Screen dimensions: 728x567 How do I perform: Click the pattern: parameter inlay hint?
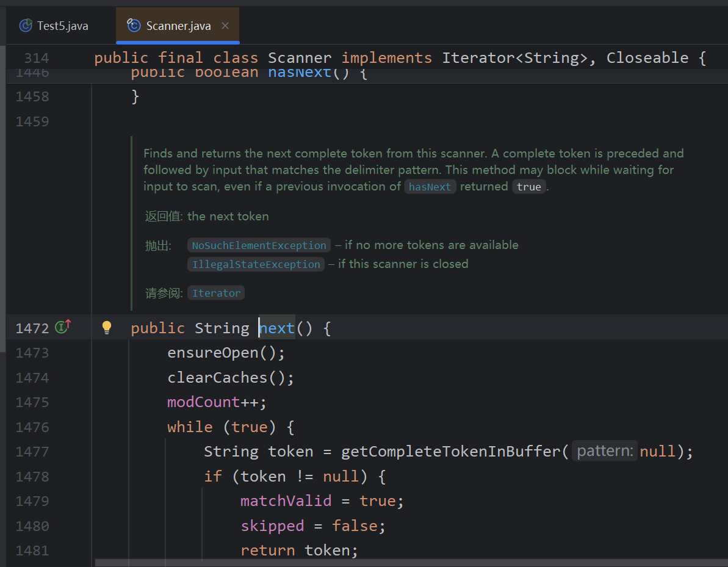point(605,451)
